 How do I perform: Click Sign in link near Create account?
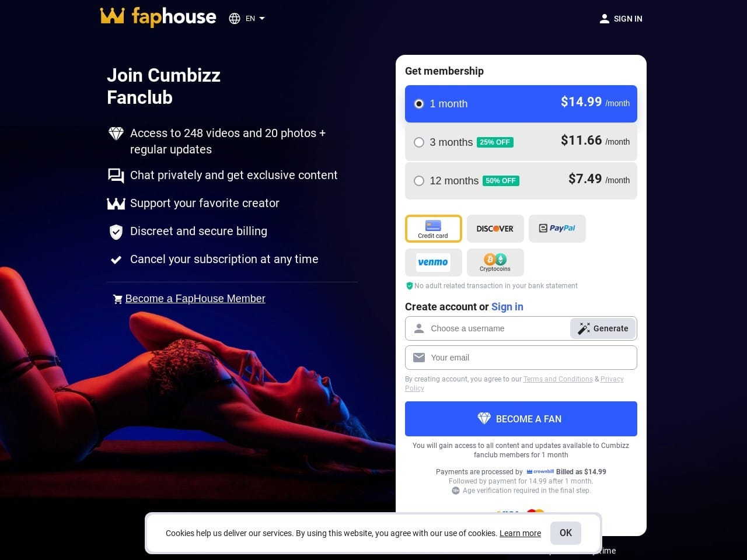click(507, 307)
